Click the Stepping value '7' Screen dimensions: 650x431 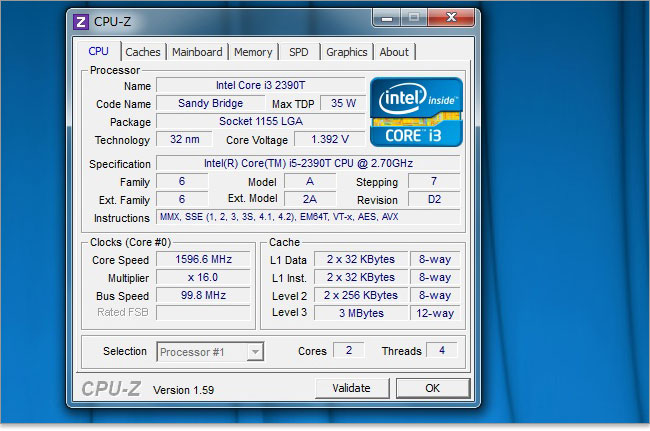pyautogui.click(x=434, y=182)
